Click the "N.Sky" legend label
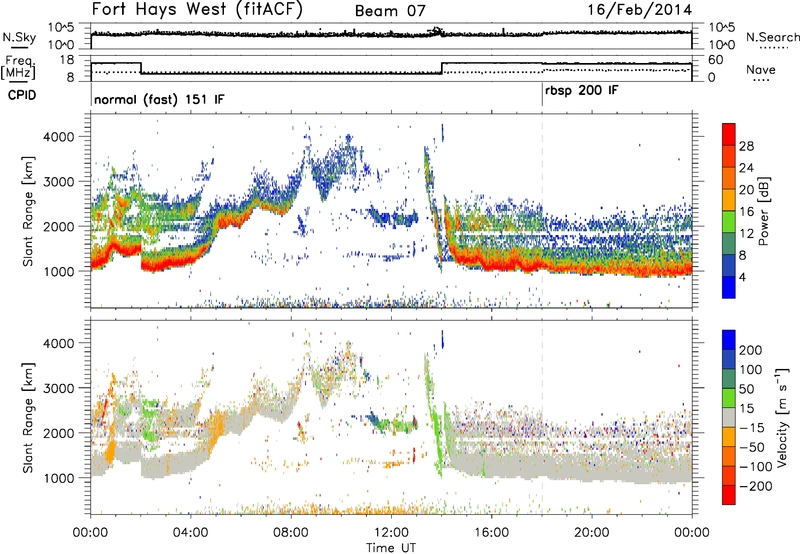This screenshot has width=800, height=554. point(19,37)
